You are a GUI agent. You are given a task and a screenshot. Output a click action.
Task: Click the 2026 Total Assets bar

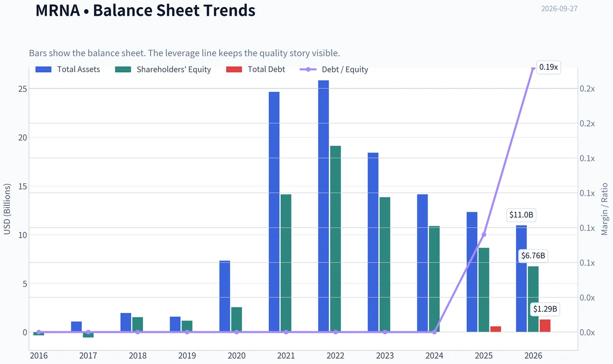[x=521, y=279]
